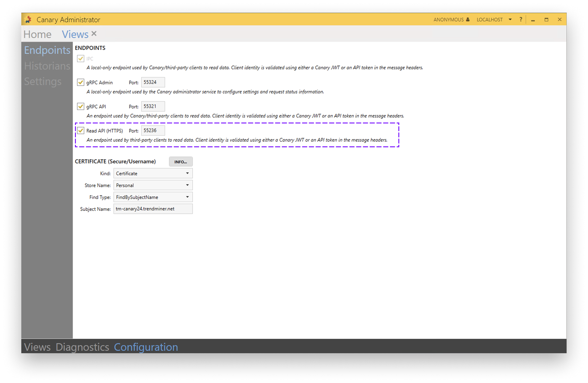Click the ANONYMOUS user icon

coord(468,20)
